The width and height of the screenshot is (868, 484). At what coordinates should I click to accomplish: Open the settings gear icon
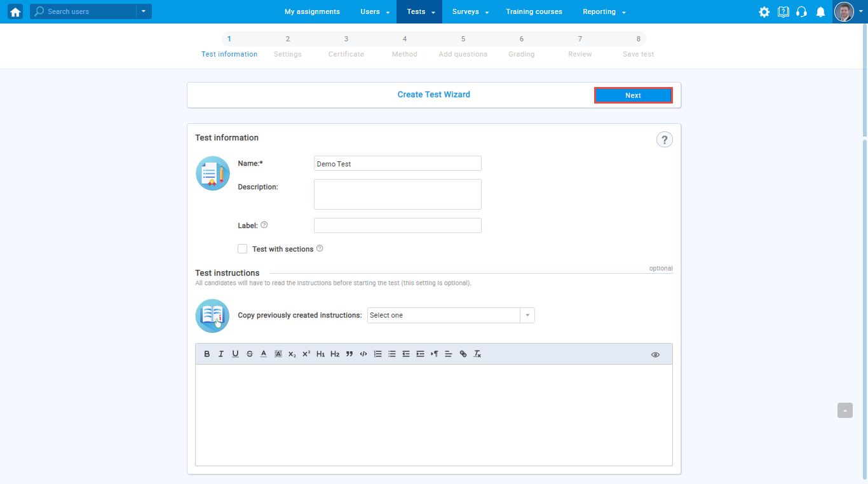pos(764,12)
